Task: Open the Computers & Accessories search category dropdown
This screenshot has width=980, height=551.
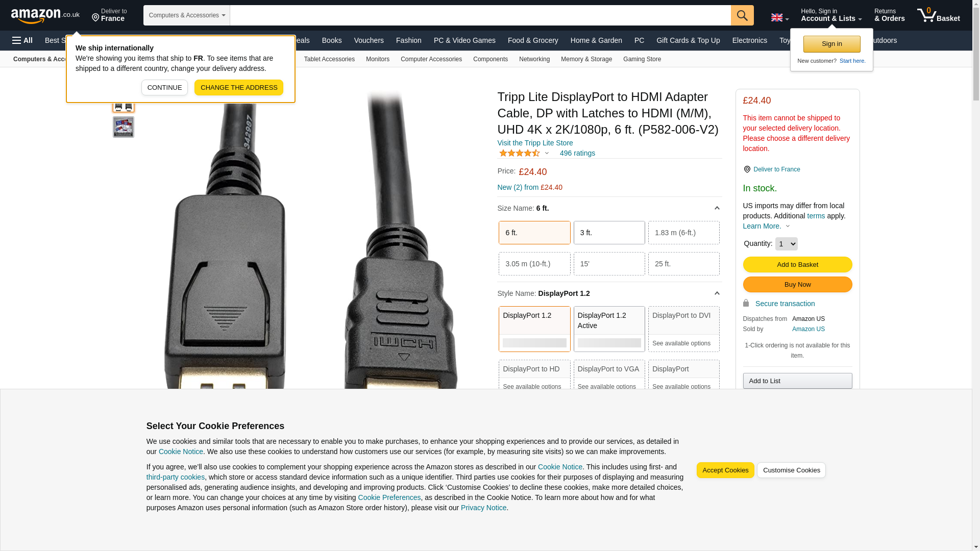Action: 187,15
